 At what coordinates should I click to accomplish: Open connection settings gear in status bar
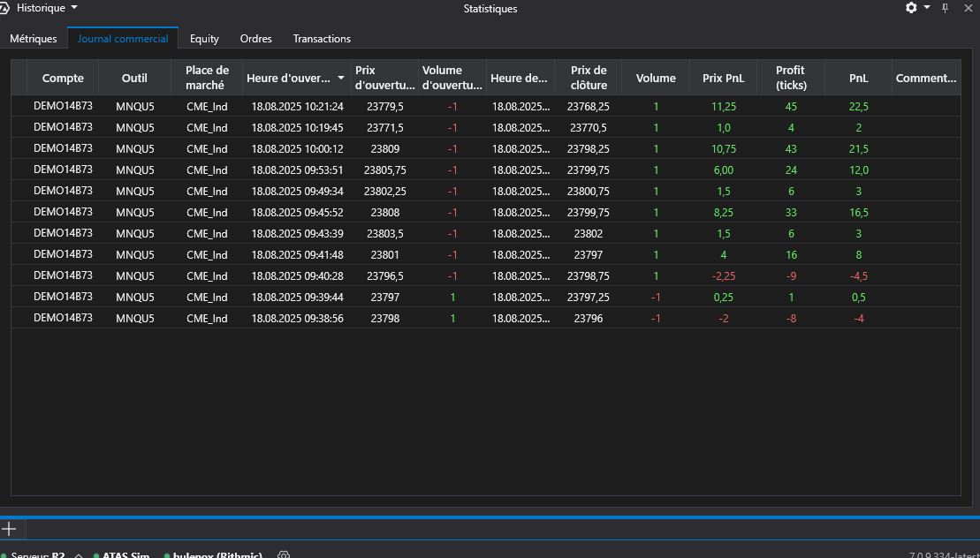pyautogui.click(x=284, y=555)
